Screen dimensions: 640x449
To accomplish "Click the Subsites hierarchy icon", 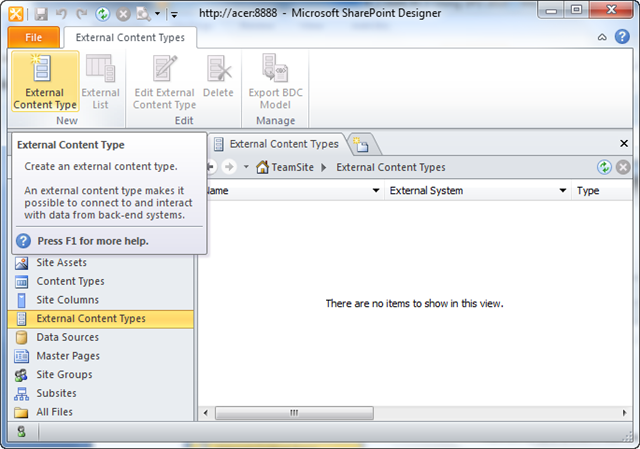I will [x=21, y=394].
